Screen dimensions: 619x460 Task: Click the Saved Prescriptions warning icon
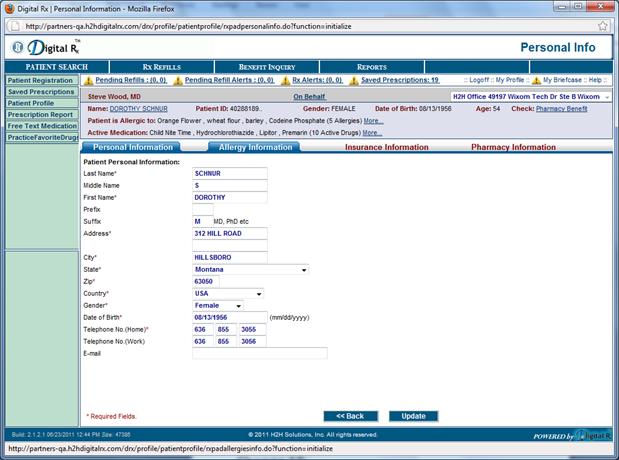point(354,80)
